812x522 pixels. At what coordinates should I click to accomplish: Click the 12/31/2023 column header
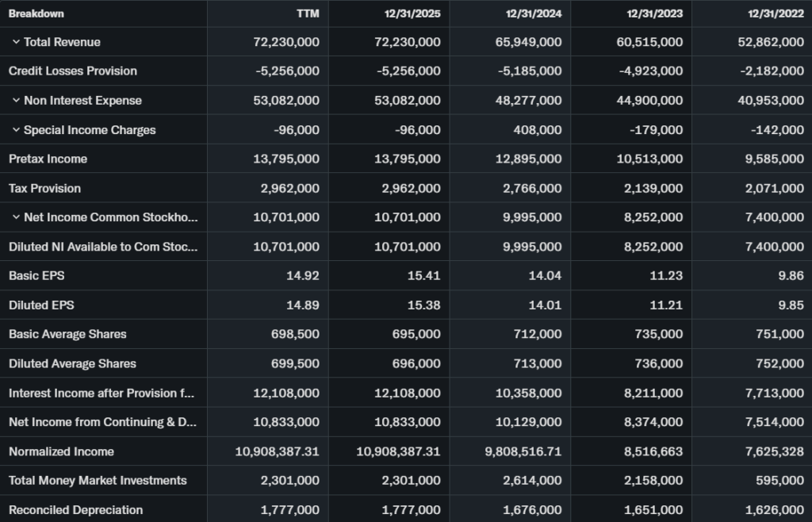(654, 13)
